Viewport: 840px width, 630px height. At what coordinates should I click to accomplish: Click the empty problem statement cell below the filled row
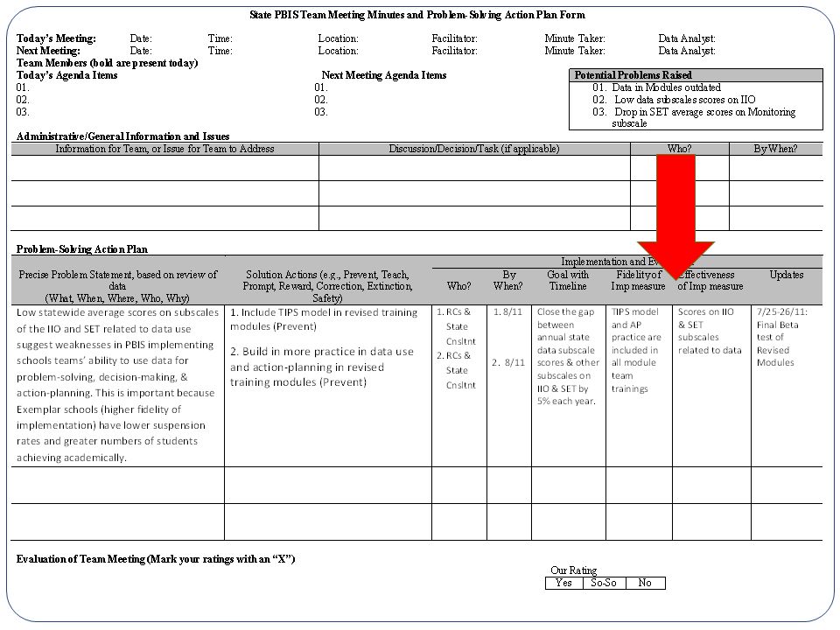pos(118,486)
